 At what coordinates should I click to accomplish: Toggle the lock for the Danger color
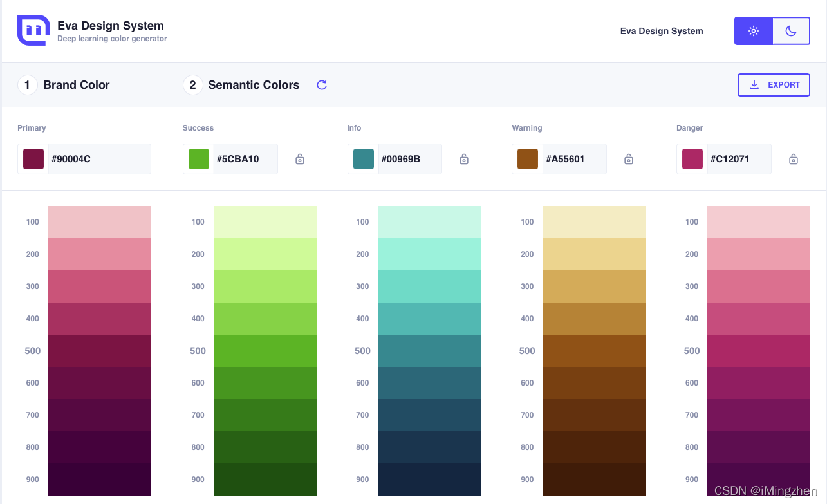794,159
